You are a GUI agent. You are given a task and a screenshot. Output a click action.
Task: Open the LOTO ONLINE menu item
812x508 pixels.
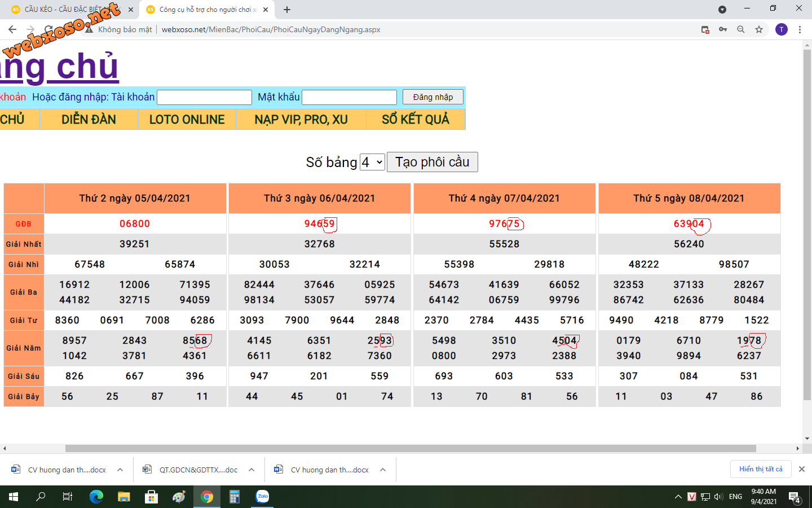click(187, 120)
